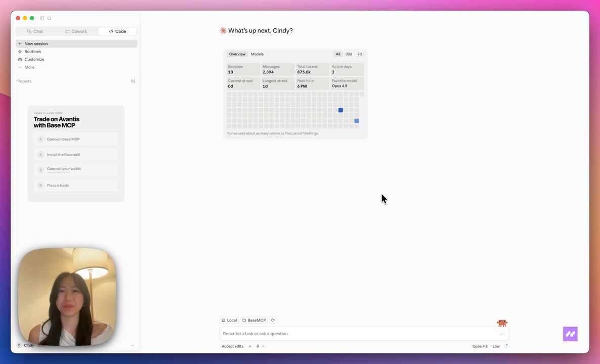Set the stats range to 30d
This screenshot has height=364, width=600.
pos(349,54)
